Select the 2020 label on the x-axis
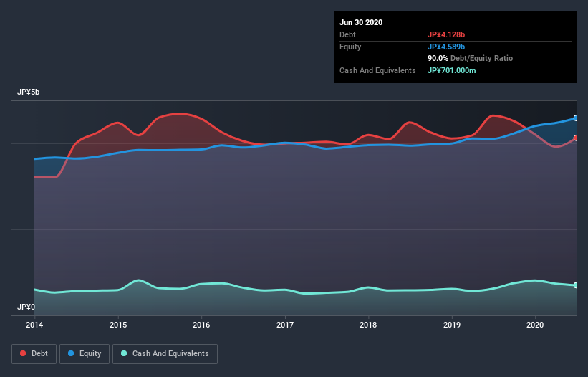The height and width of the screenshot is (377, 588). point(535,325)
